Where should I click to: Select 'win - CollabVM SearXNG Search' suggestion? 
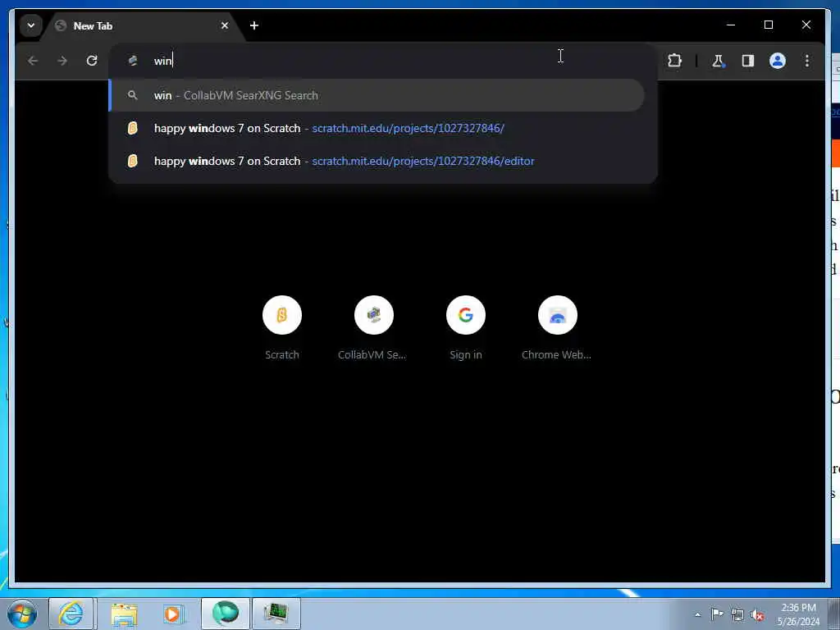377,95
